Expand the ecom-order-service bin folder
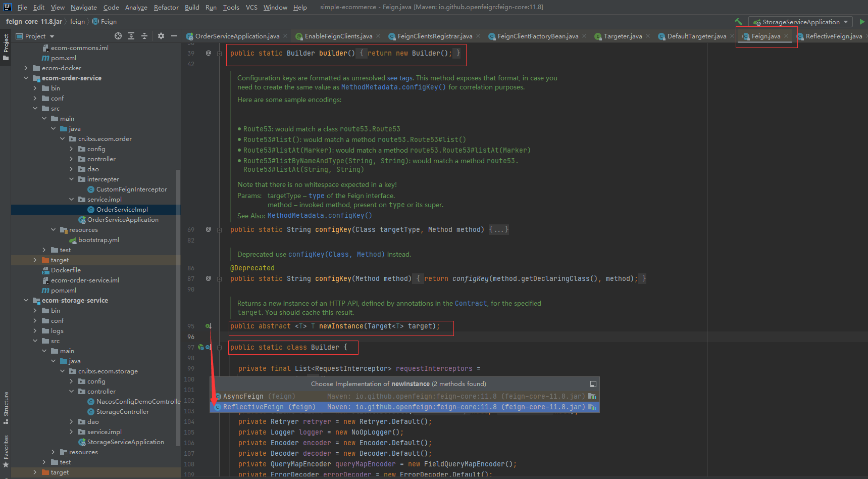868x479 pixels. point(35,88)
